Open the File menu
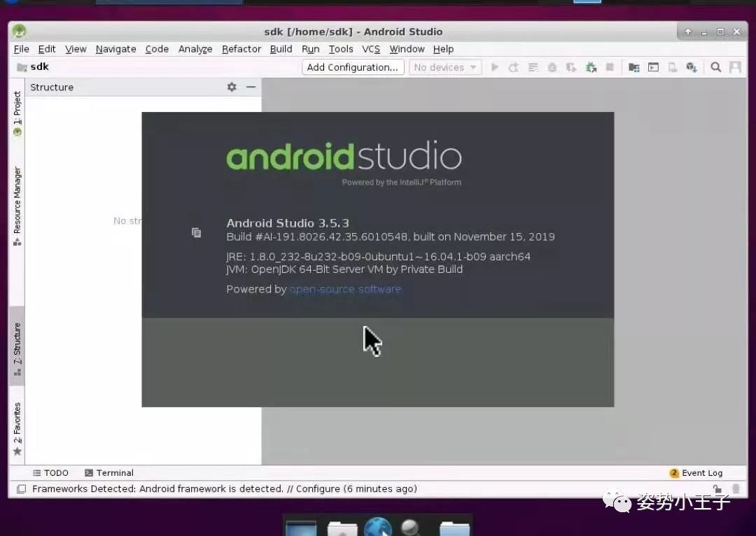Screen dimensions: 756x536 [x=21, y=49]
